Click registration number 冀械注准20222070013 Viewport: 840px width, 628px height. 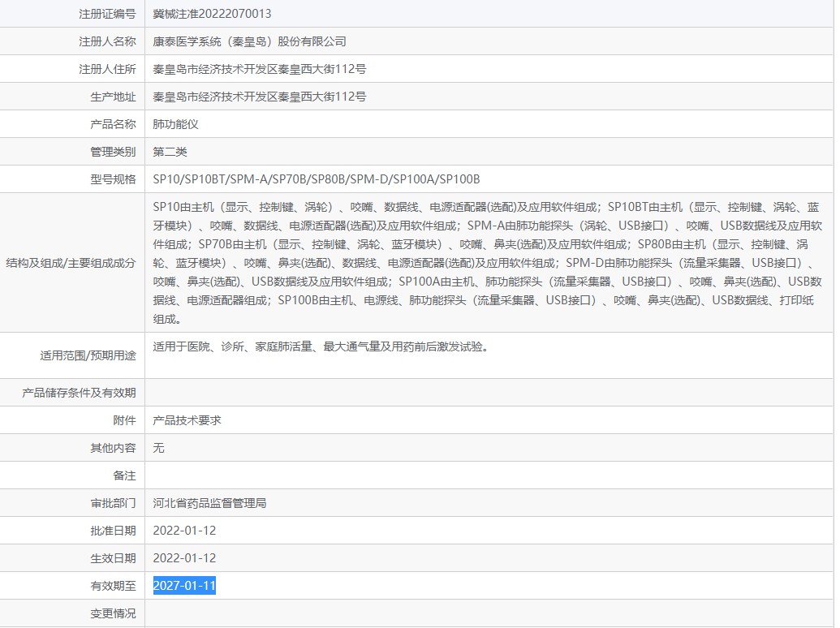click(212, 14)
